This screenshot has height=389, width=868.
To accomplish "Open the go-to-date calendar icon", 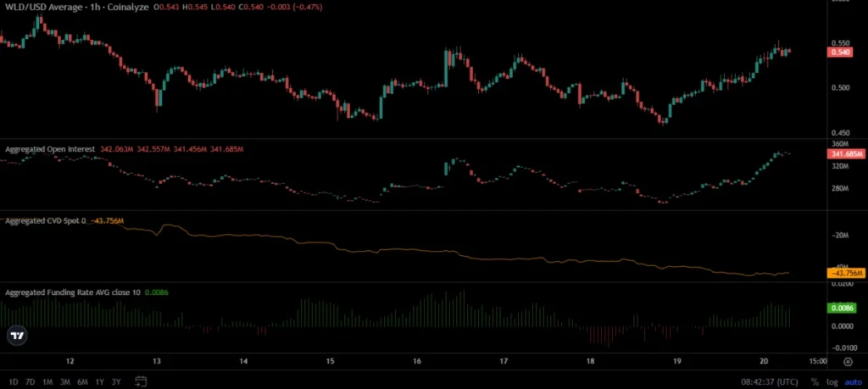I will click(141, 381).
